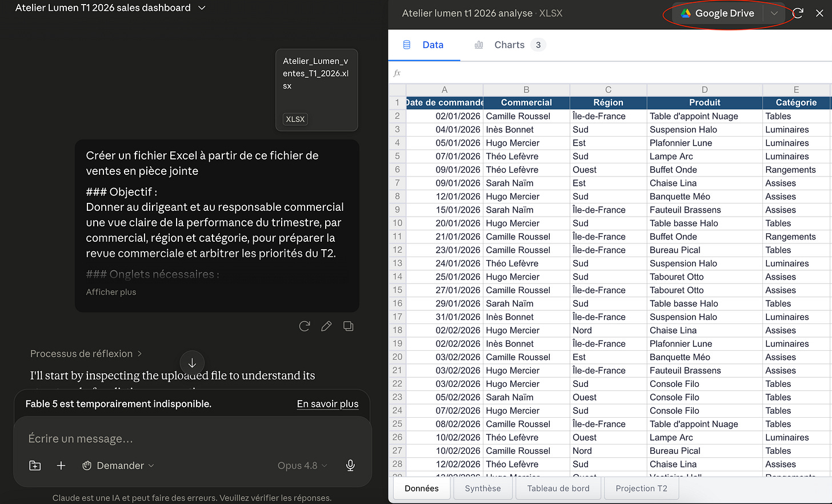Click the date cell 15/01/2026
The width and height of the screenshot is (832, 504).
pos(445,210)
